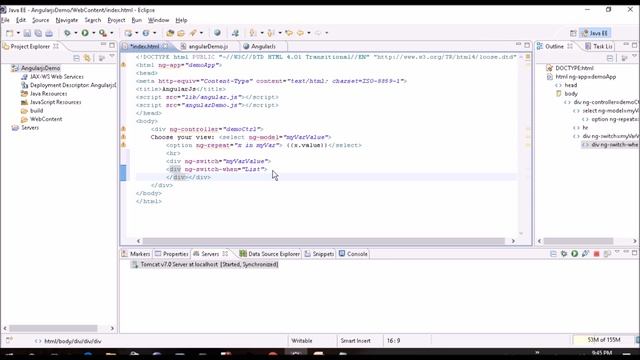Select JAX-WS Web Services tree item
640x360 pixels.
(x=57, y=77)
